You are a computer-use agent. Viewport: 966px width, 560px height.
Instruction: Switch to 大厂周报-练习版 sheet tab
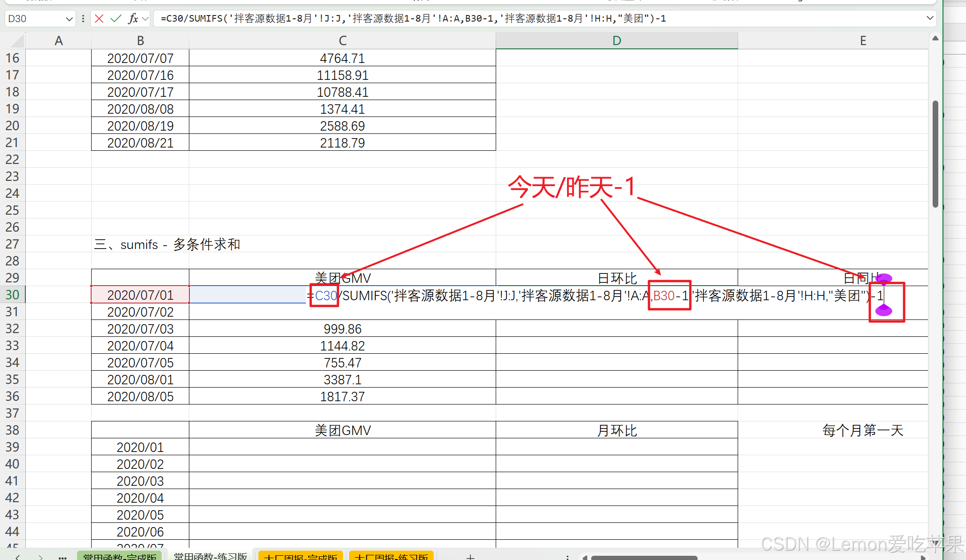click(x=391, y=556)
